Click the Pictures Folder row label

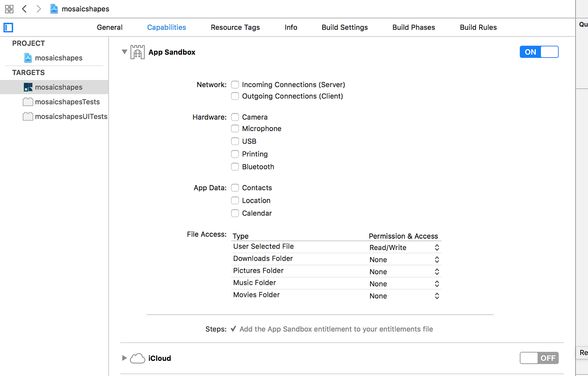tap(258, 271)
